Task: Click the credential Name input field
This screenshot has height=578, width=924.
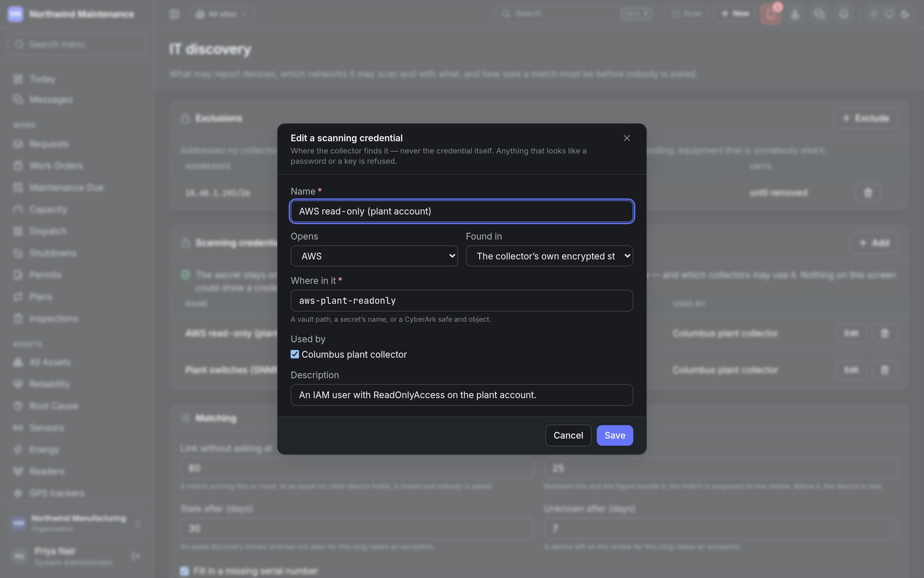Action: (462, 211)
